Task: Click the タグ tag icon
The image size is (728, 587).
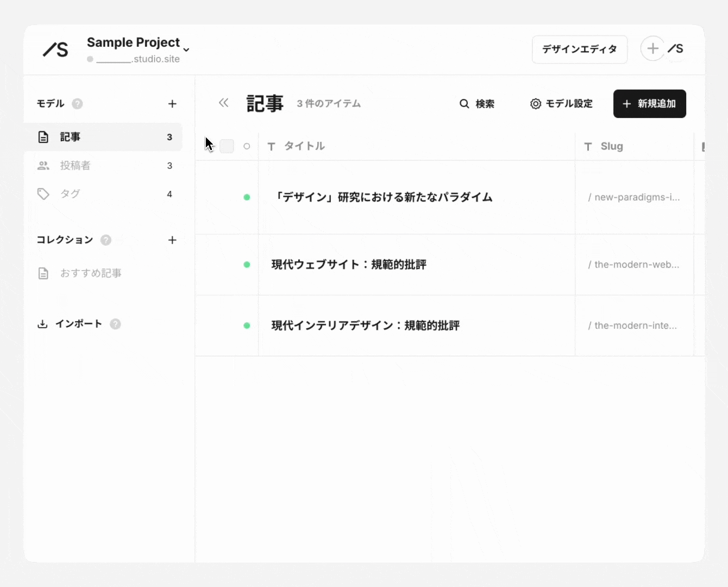Action: 43,193
